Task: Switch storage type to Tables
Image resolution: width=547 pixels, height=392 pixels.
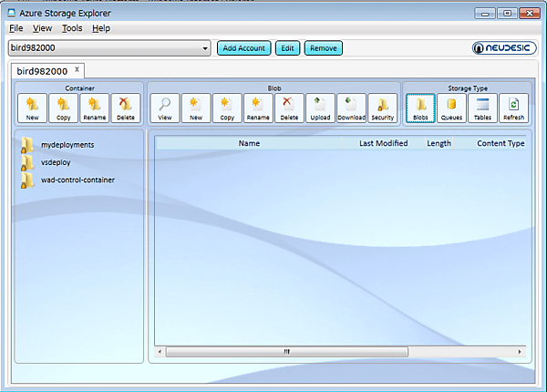Action: click(482, 108)
